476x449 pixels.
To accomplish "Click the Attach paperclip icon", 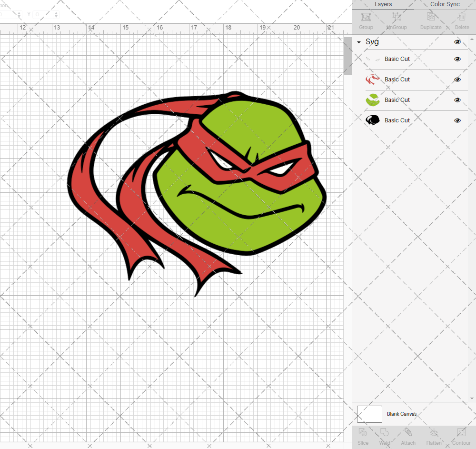I will 408,432.
